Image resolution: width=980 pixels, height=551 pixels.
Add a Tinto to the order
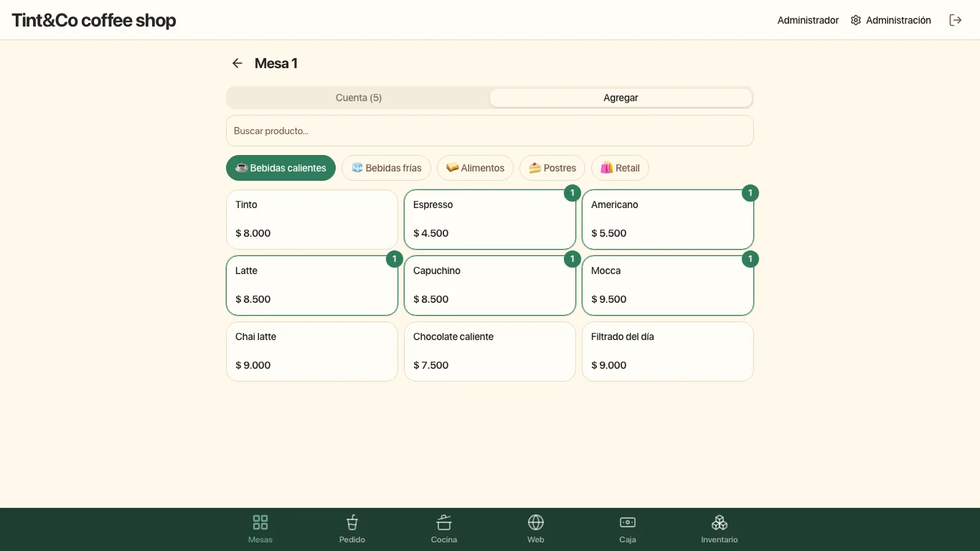pyautogui.click(x=312, y=220)
